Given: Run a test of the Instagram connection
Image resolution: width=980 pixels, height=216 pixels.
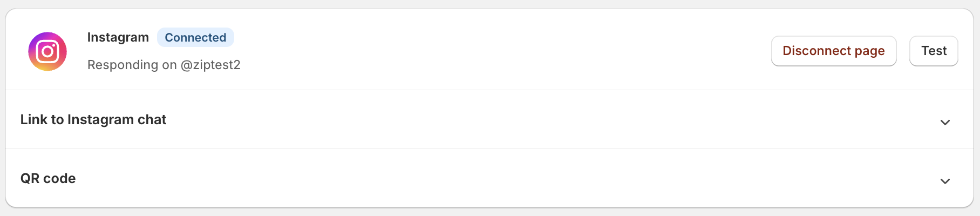Looking at the screenshot, I should (x=934, y=51).
